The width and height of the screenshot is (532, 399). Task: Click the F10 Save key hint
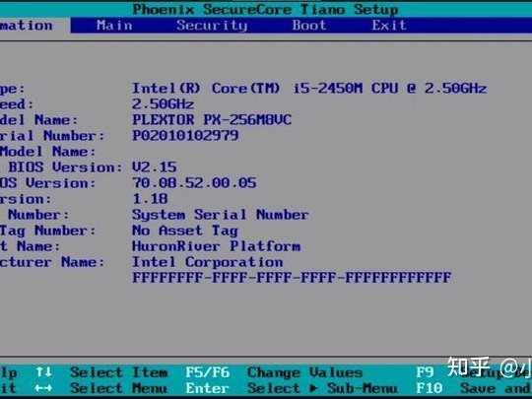tap(430, 388)
